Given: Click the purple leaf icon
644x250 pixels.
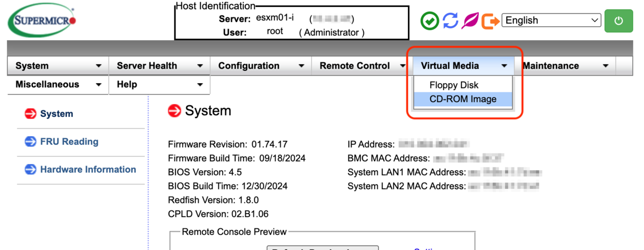Looking at the screenshot, I should coord(471,21).
